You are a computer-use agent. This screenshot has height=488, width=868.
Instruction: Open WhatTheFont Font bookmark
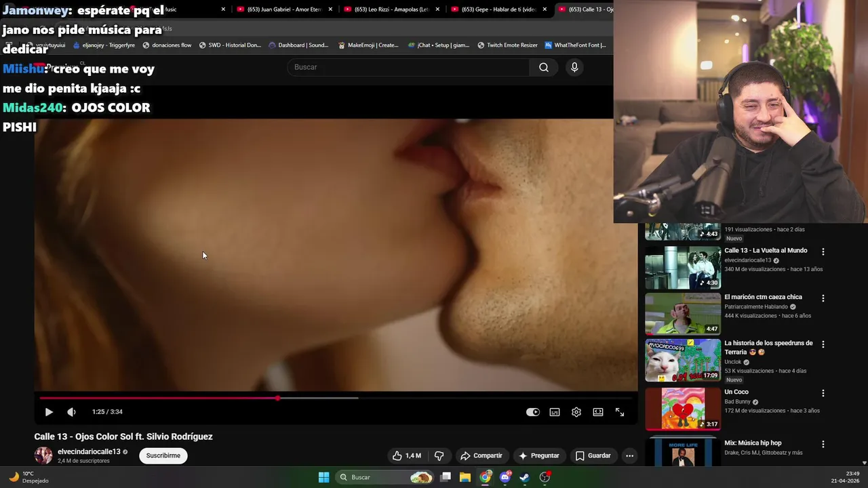575,45
